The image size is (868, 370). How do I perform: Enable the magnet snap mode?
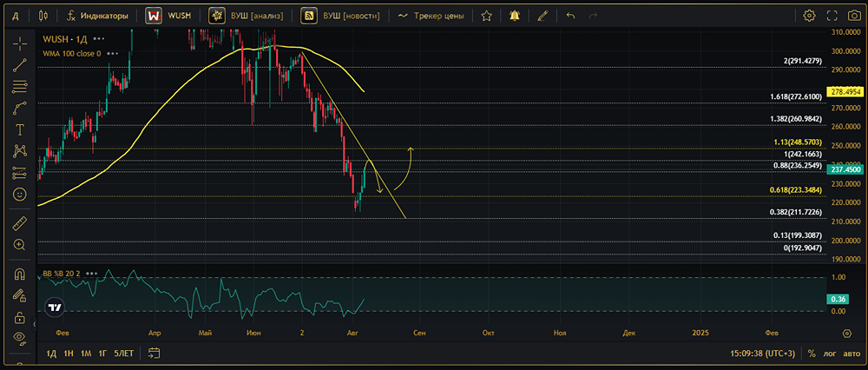point(19,274)
